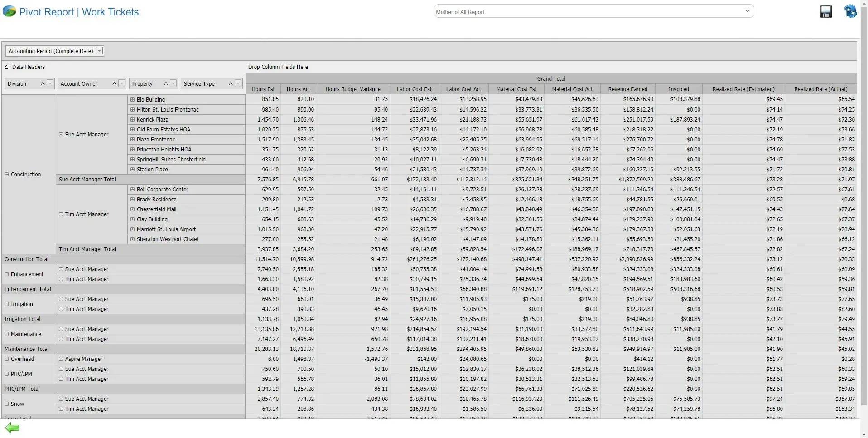Click the Division field filter icon
Image resolution: width=868 pixels, height=438 pixels.
(x=50, y=83)
